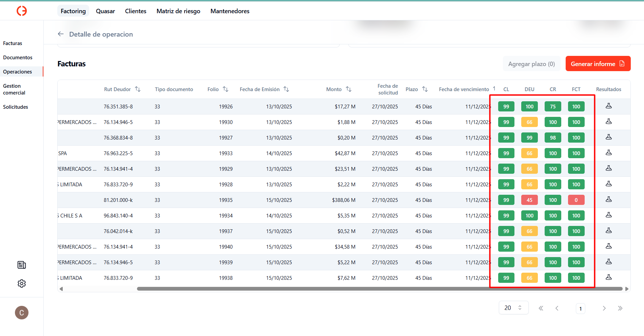The image size is (644, 336).
Task: Open the results flask icon for folio 19938
Action: (609, 277)
